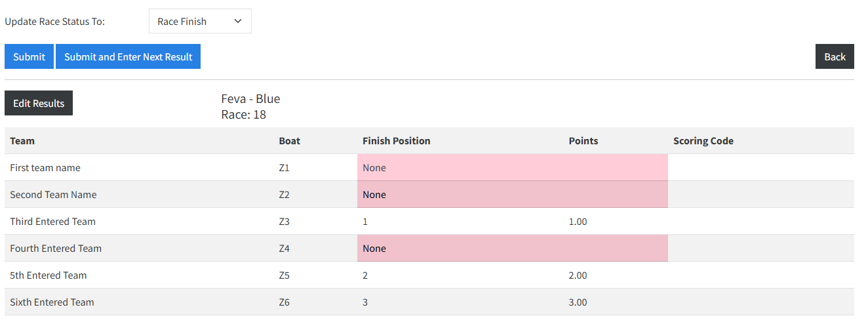Click Submit and Enter Next Result

point(128,56)
